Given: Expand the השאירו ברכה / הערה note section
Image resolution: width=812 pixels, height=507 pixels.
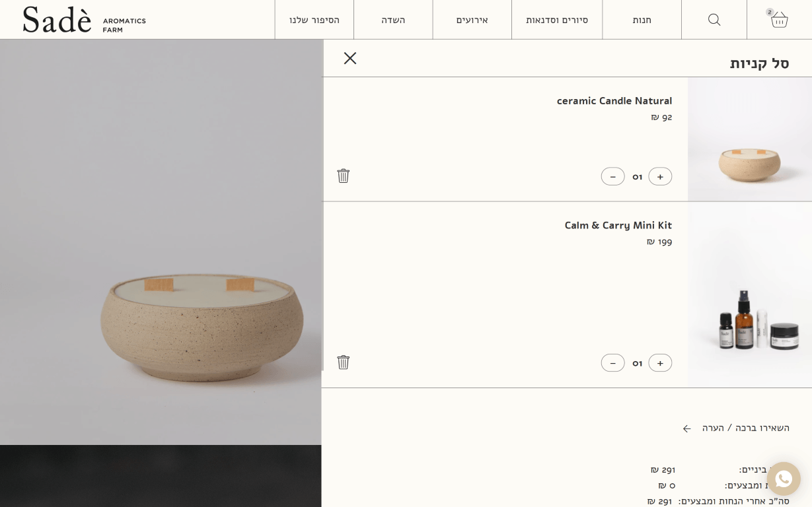Looking at the screenshot, I should point(746,428).
